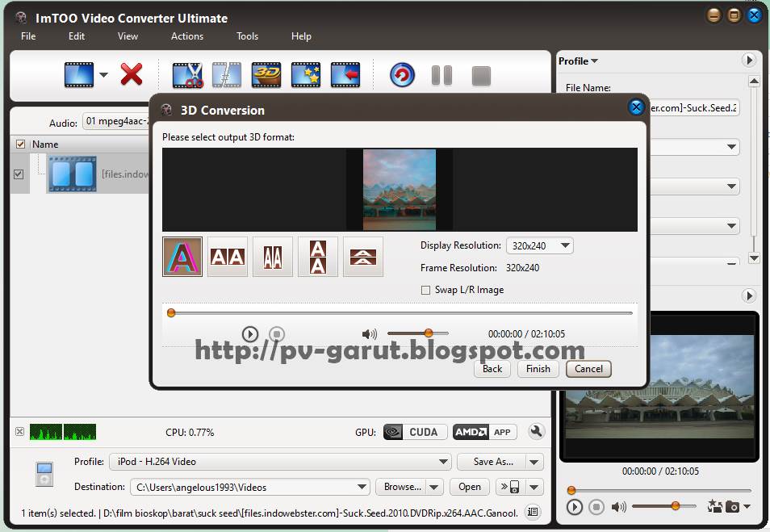Click the transfer-to-device icon

coord(510,487)
